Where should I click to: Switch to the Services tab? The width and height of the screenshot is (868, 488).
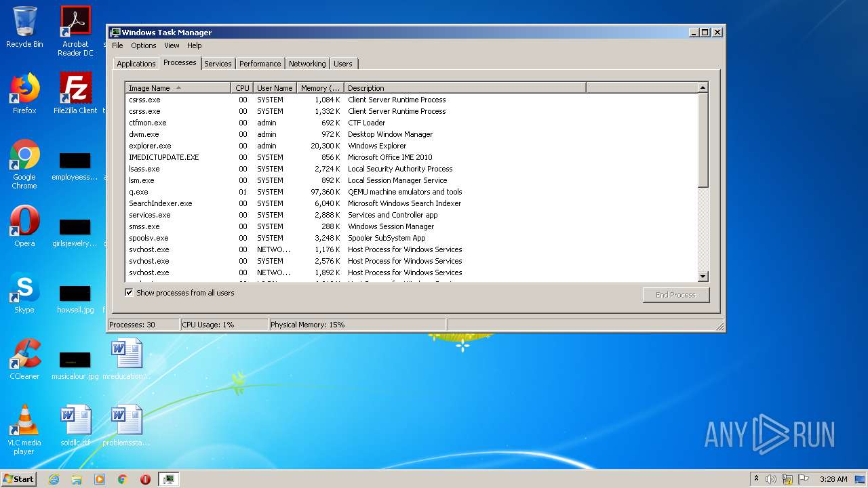point(218,64)
